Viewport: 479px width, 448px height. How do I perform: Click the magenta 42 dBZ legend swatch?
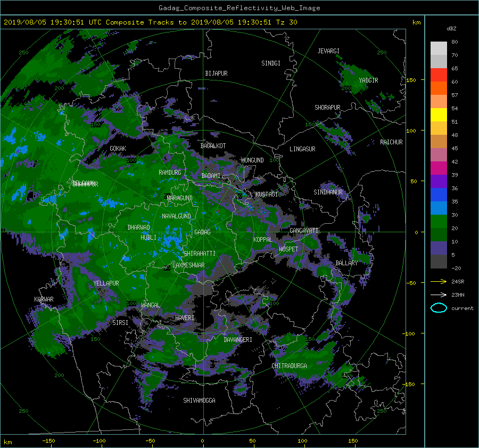click(x=439, y=168)
